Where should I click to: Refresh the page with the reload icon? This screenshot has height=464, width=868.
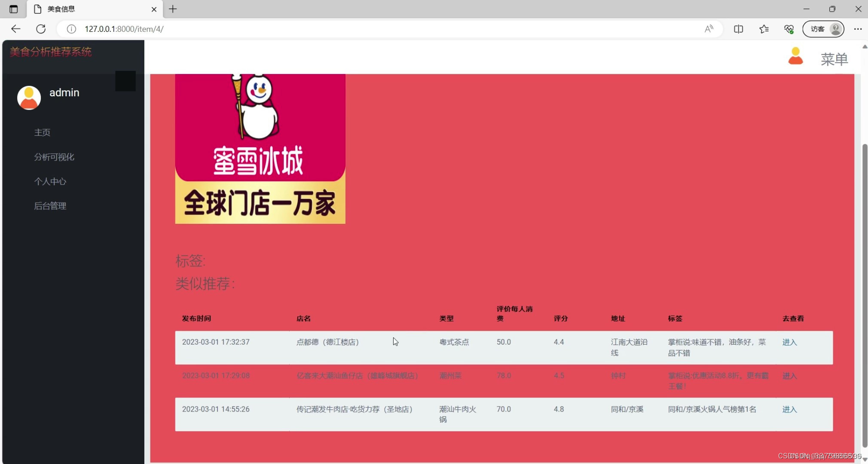(x=41, y=29)
